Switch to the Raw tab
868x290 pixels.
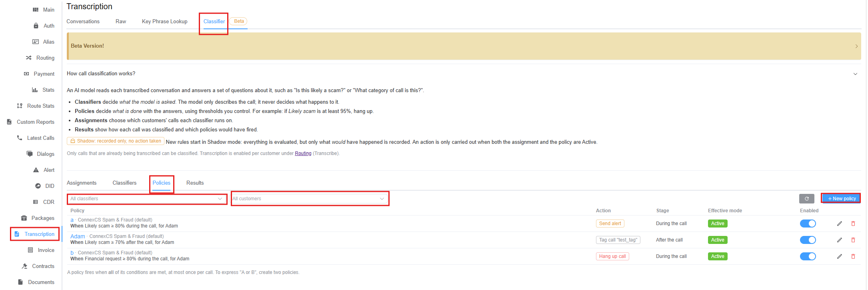(121, 21)
